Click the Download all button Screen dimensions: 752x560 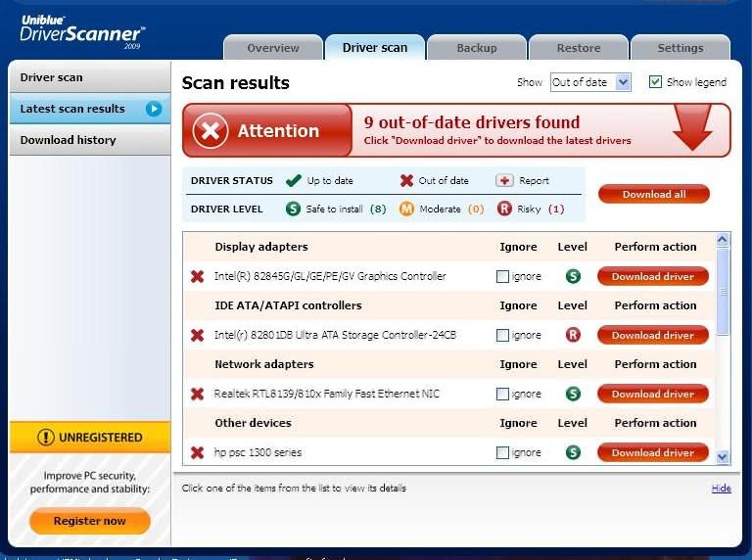654,194
